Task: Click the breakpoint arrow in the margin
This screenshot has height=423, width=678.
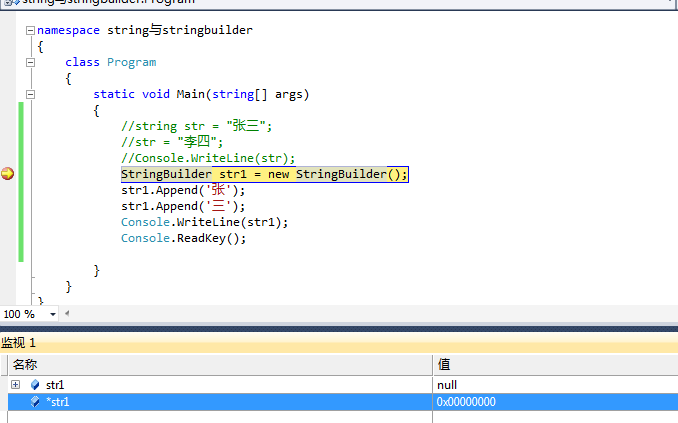Action: point(7,174)
